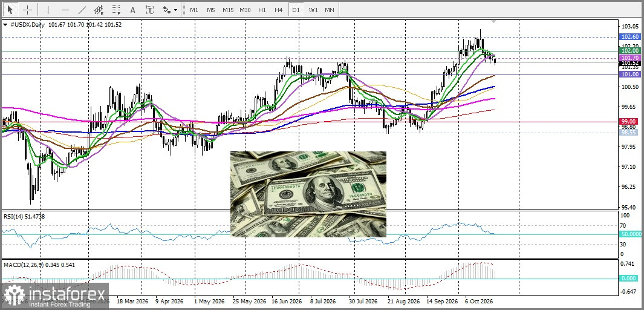
Task: Open the arrows tool dropdown arrow
Action: coord(176,10)
